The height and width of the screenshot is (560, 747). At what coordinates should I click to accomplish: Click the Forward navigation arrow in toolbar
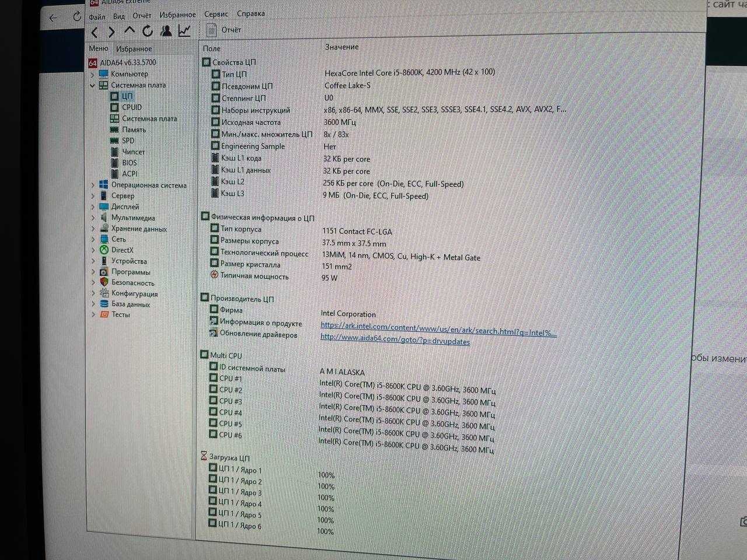click(111, 33)
